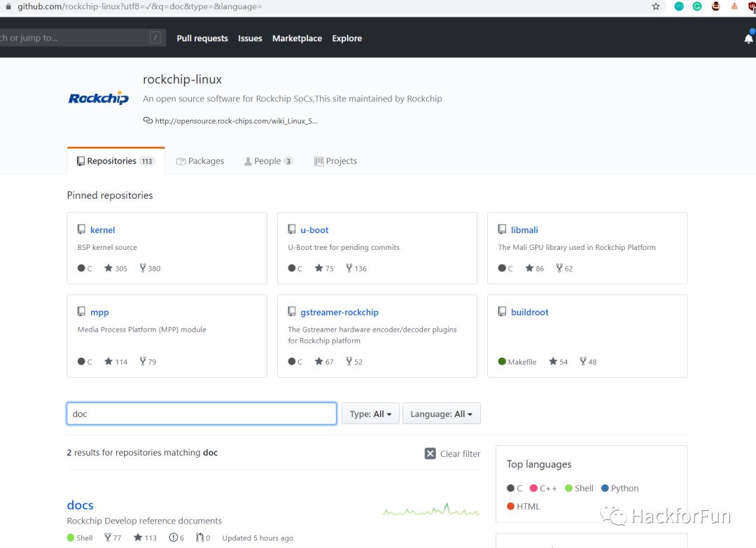Screen dimensions: 756x548
Task: Click docs pull requests count 0
Action: point(203,538)
